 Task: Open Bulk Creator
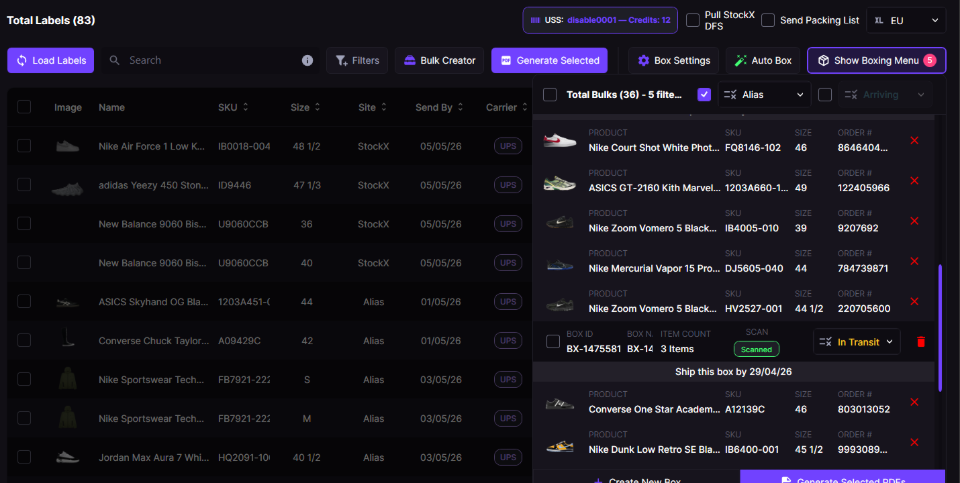[x=440, y=61]
